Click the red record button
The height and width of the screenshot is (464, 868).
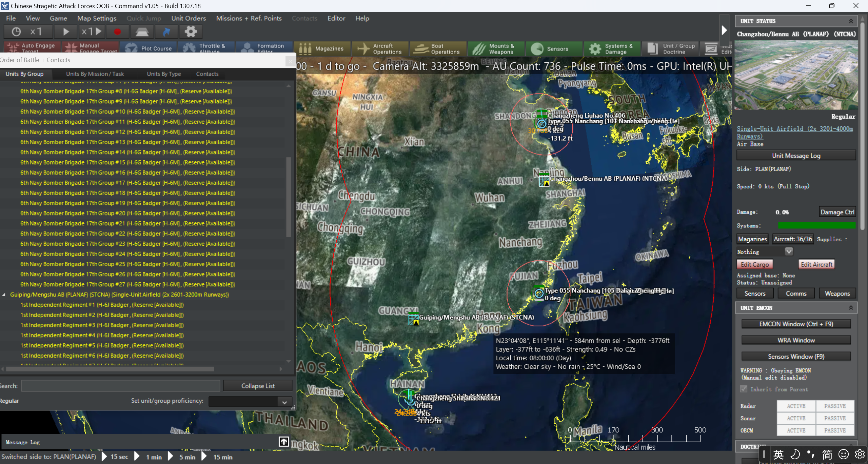(117, 32)
